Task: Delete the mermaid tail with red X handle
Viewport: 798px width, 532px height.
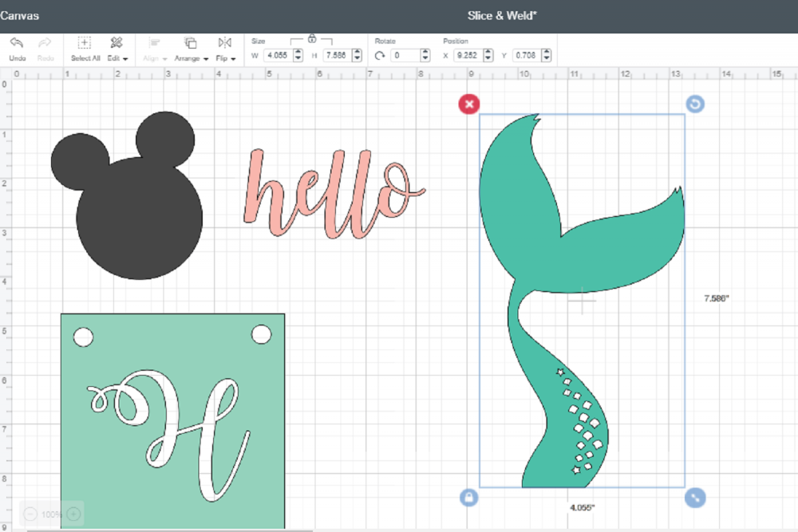Action: click(x=468, y=104)
